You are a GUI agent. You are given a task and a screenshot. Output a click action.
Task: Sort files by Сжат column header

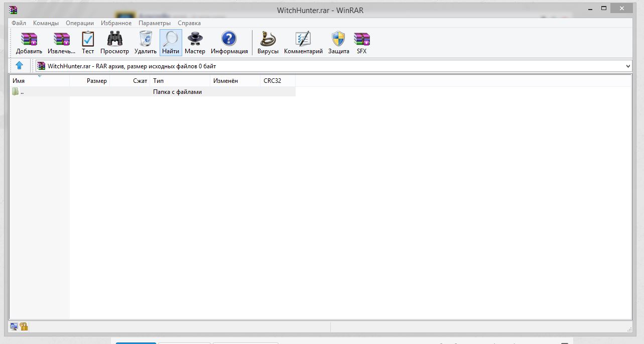130,80
